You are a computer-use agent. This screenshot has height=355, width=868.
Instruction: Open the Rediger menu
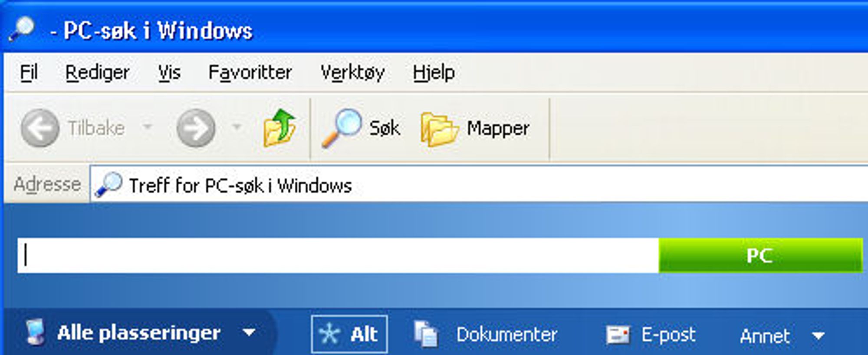tap(97, 73)
